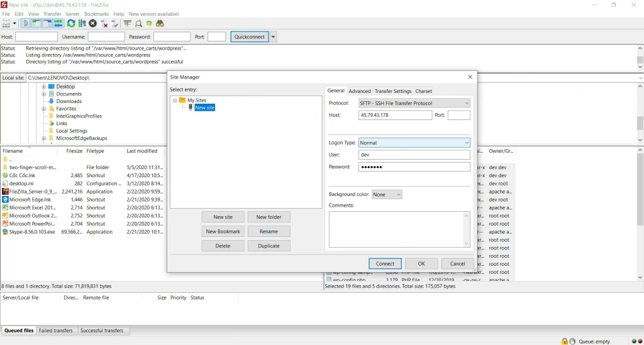Click the desktop.ini file icon
The height and width of the screenshot is (345, 644).
(5, 183)
